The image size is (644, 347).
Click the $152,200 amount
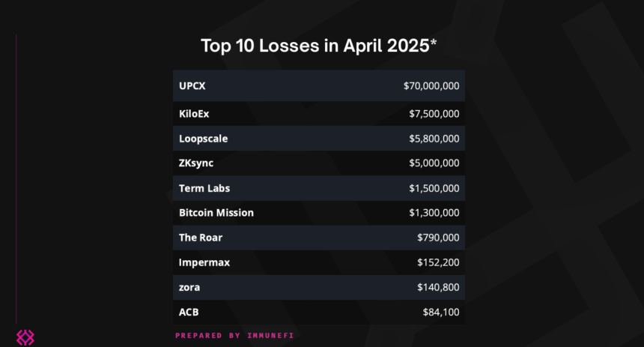(x=438, y=262)
